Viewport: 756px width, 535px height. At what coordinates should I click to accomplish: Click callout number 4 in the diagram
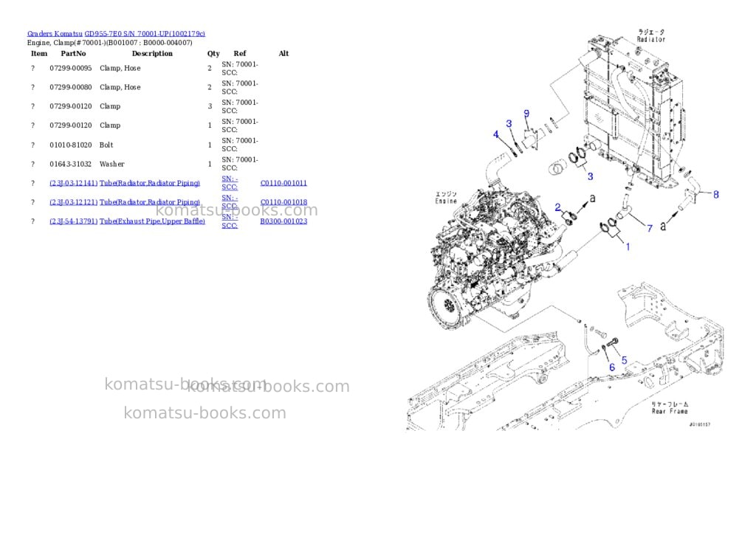[x=495, y=134]
